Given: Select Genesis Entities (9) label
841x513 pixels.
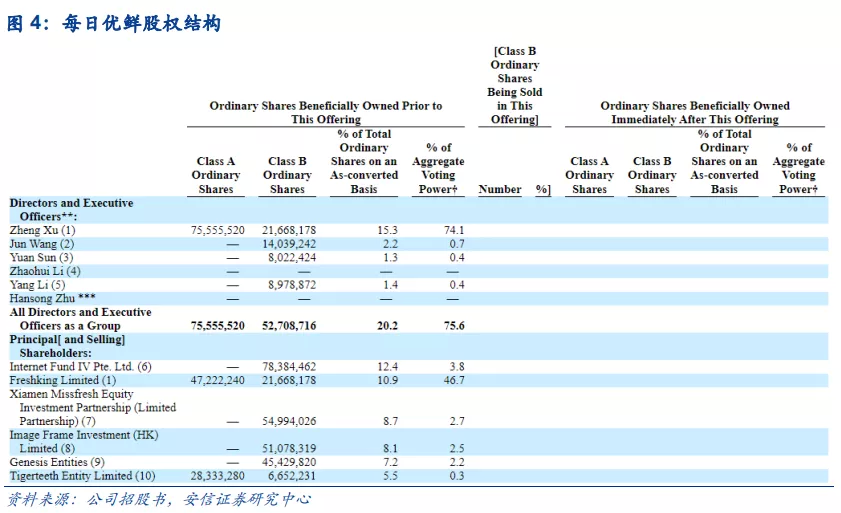Looking at the screenshot, I should (57, 462).
